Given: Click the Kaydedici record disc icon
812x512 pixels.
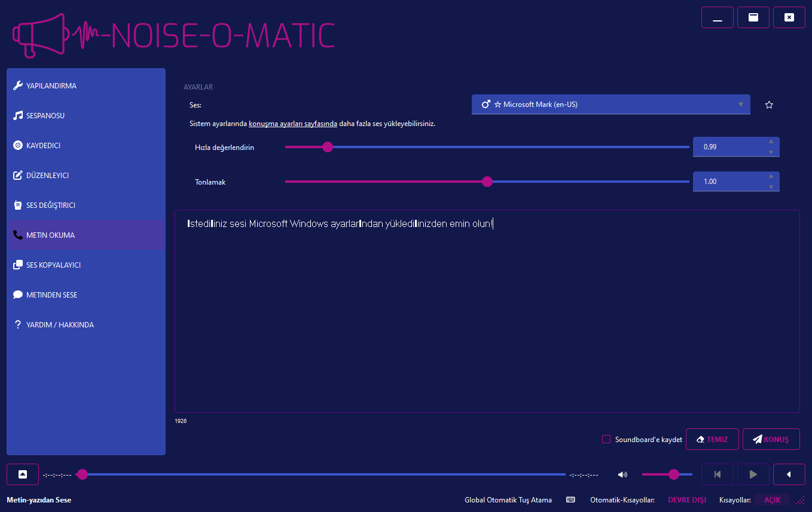Looking at the screenshot, I should coord(18,145).
